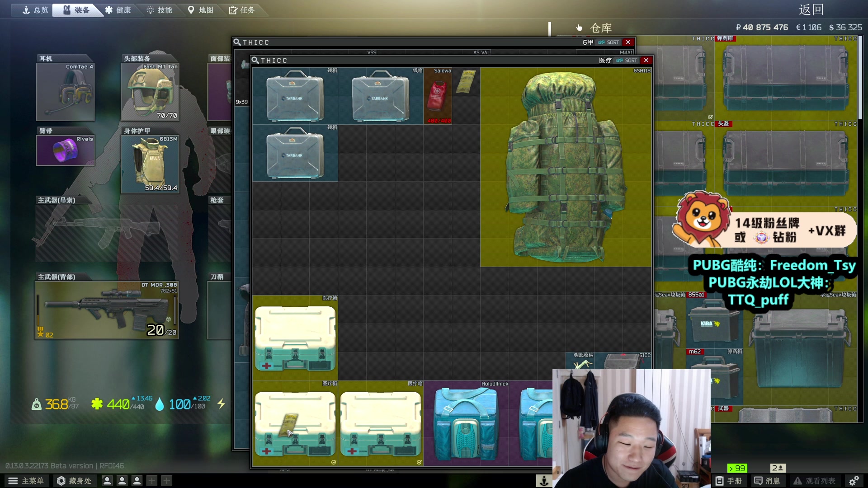Select the 钥匙收纳 key tool

coord(580,361)
